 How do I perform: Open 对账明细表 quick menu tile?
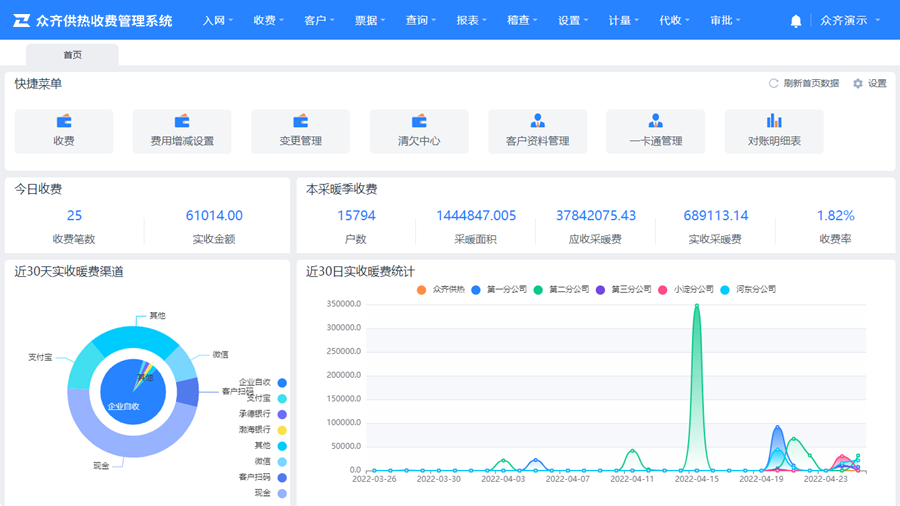point(774,131)
